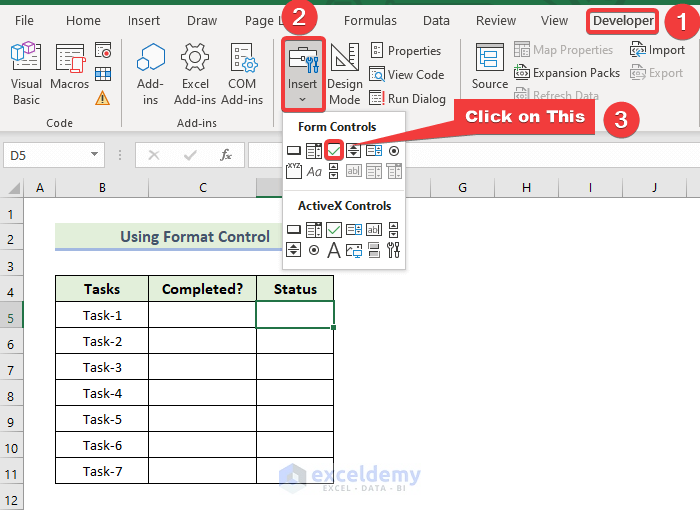Click Expansion Packs
Viewport: 700px width, 510px height.
[567, 72]
